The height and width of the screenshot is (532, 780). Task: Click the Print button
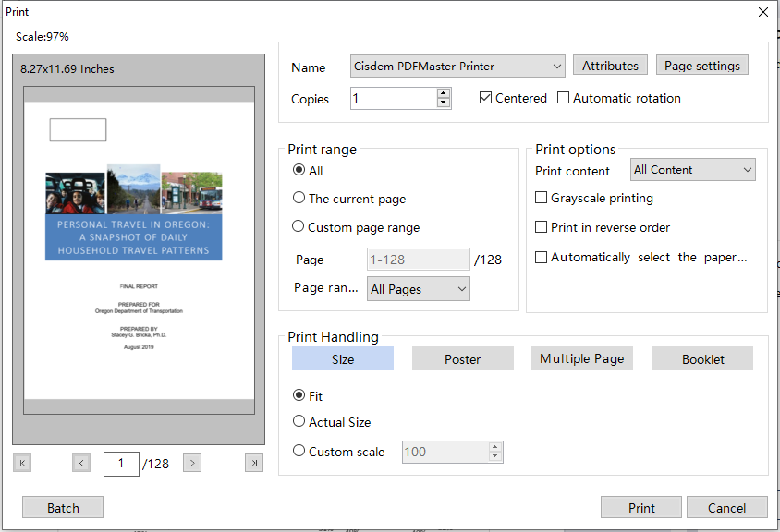(x=641, y=507)
